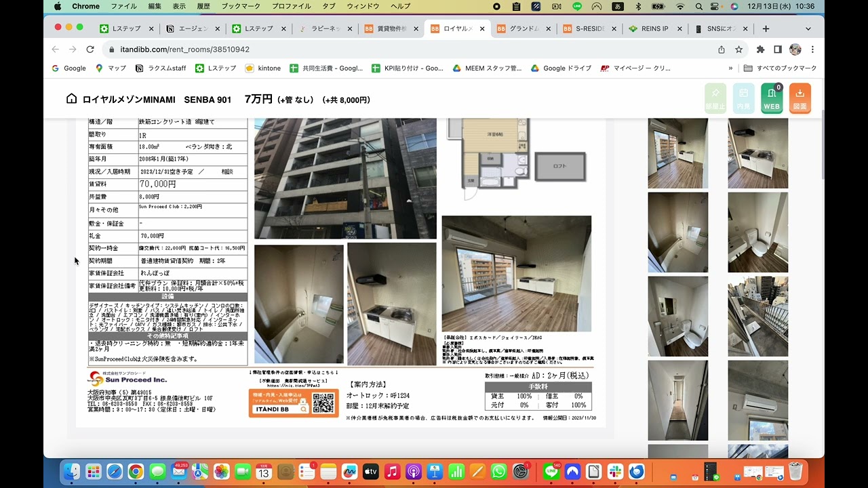Open WhatsApp from the Dock
868x488 pixels.
pos(499,471)
